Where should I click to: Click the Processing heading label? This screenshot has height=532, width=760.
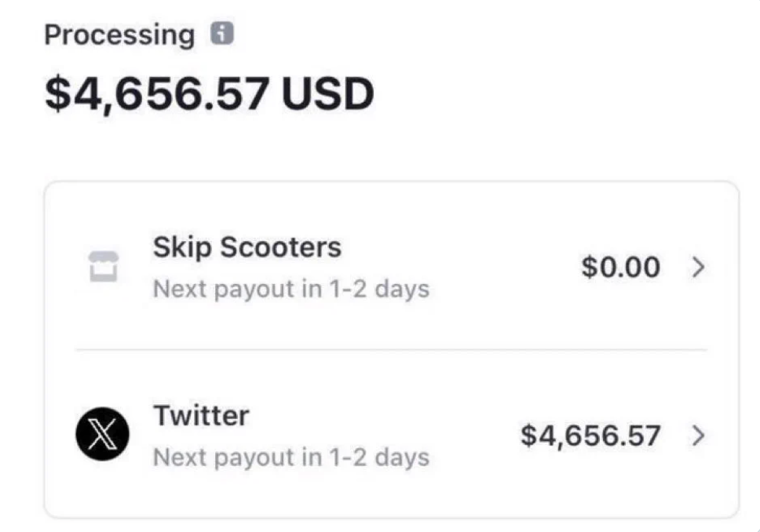(x=119, y=35)
